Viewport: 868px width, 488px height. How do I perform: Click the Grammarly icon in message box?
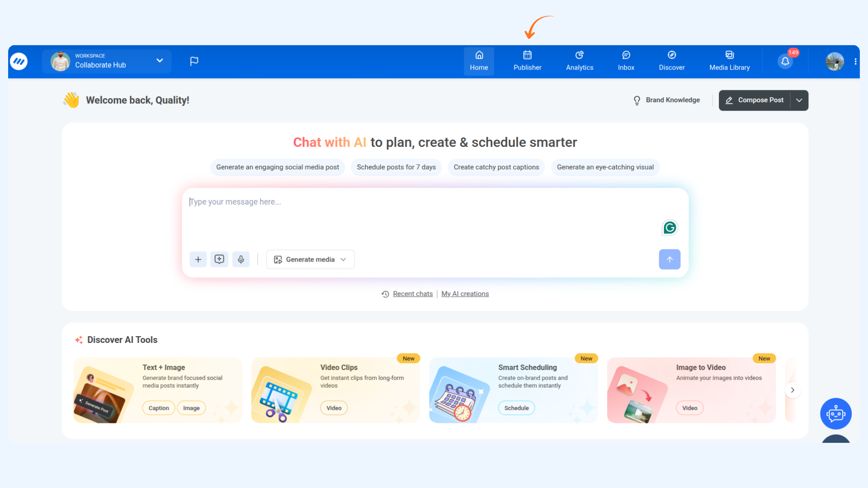click(670, 228)
